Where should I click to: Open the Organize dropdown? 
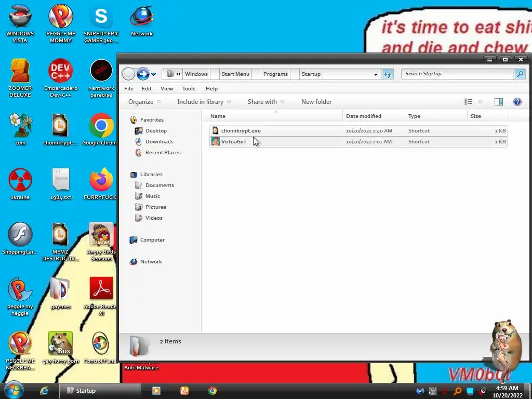pyautogui.click(x=144, y=102)
